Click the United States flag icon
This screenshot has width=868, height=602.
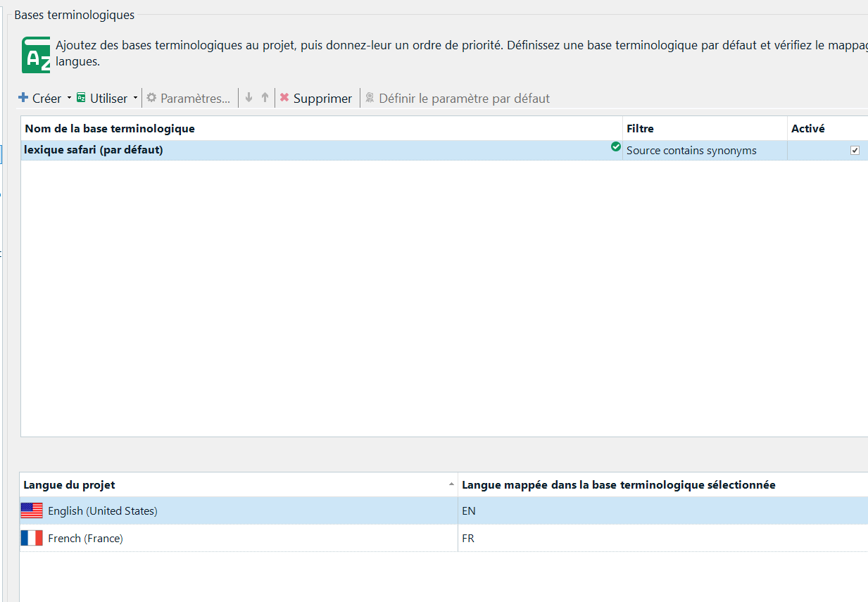32,510
